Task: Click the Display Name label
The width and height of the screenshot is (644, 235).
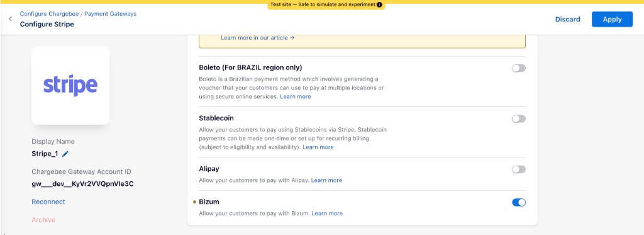Action: [x=53, y=142]
